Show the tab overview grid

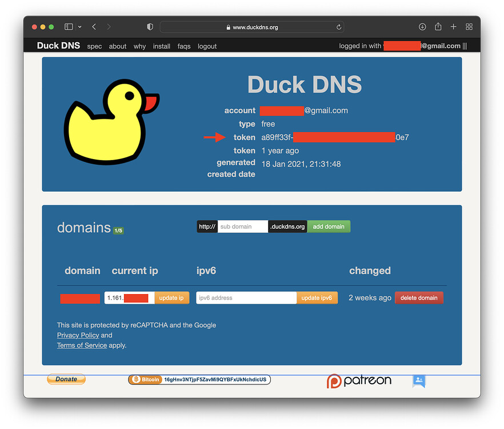[x=469, y=27]
